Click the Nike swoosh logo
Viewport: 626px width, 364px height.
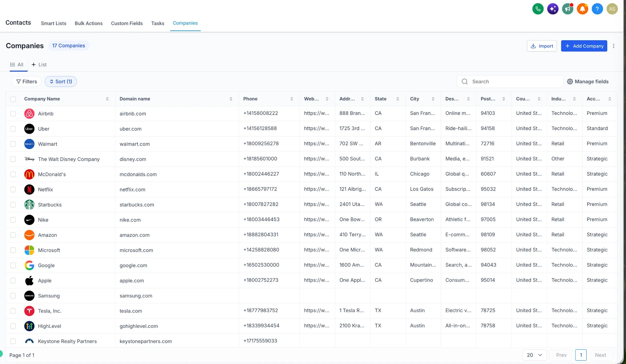coord(29,220)
